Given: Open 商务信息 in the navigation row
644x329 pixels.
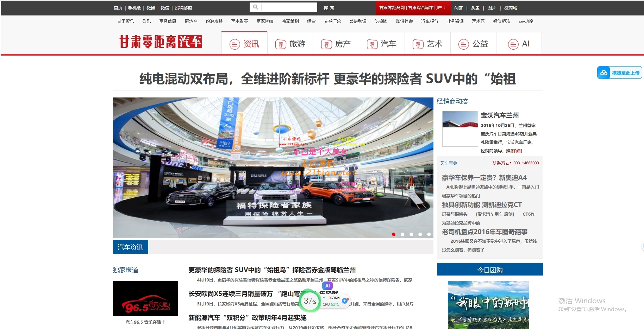Looking at the screenshot, I should click(x=168, y=21).
